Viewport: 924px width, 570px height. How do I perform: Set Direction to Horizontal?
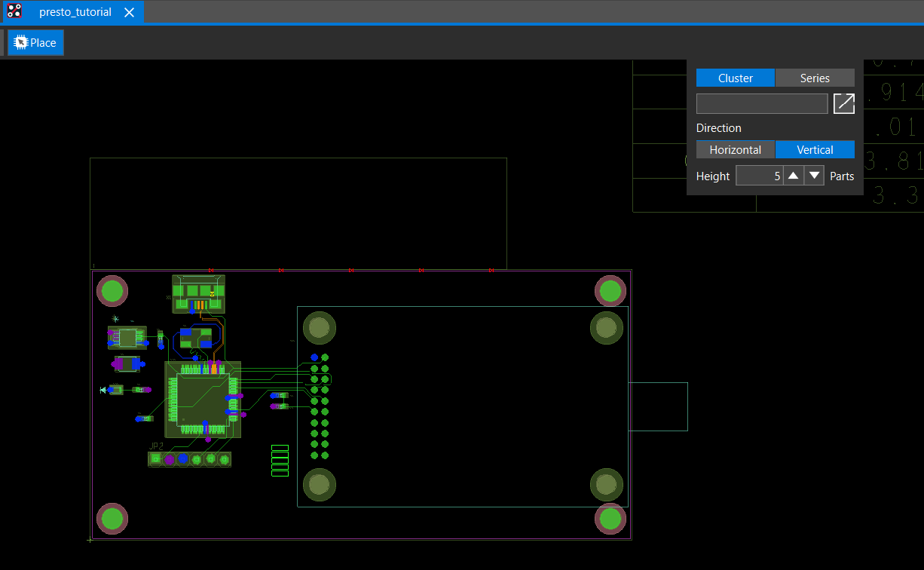[x=735, y=149]
